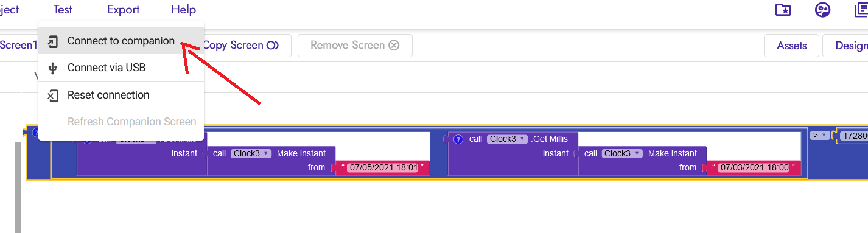Click the Connect to companion phone icon
868x233 pixels.
click(54, 41)
